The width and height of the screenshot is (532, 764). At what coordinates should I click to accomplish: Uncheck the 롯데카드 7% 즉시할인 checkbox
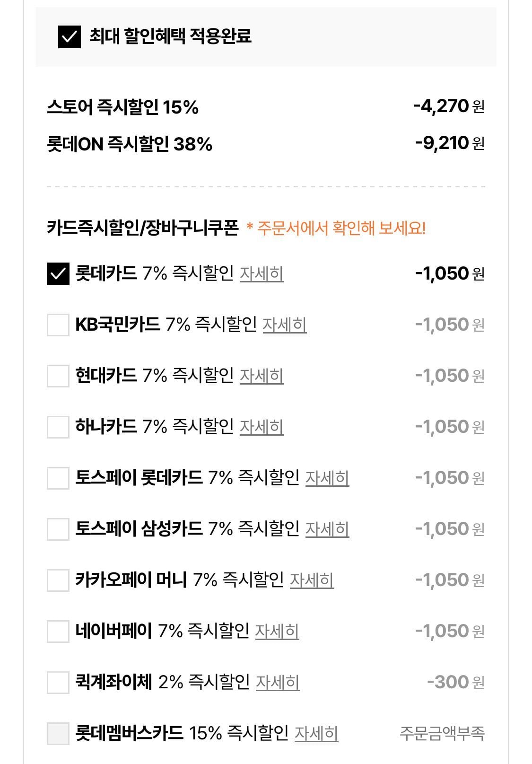58,274
